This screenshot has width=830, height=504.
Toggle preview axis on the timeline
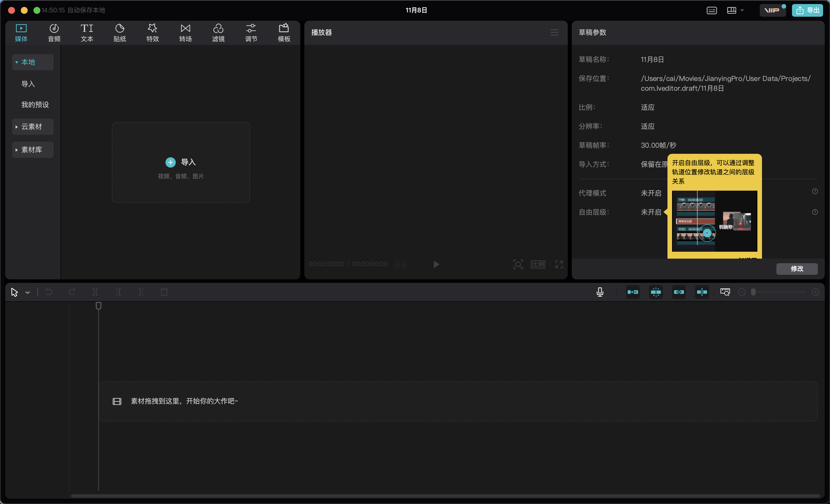(702, 292)
